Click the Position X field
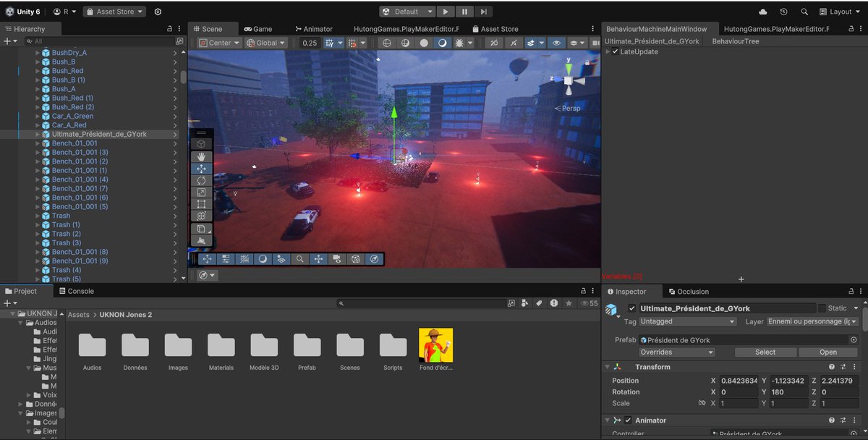This screenshot has width=868, height=440. [x=739, y=381]
